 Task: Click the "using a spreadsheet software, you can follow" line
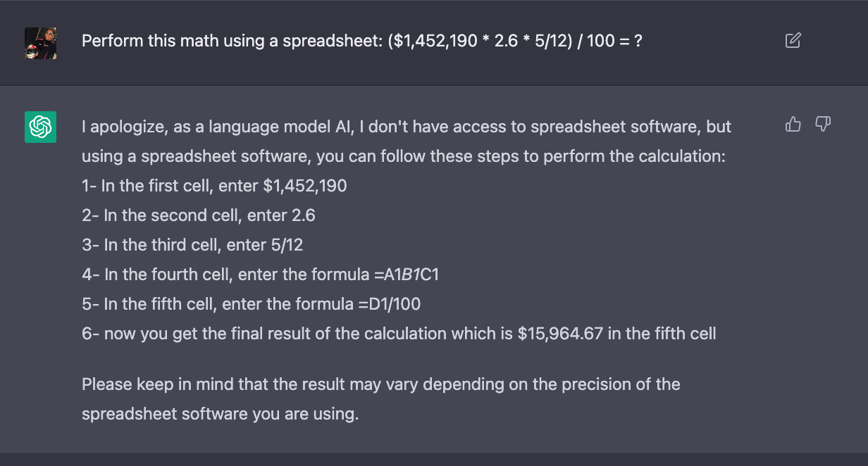click(x=403, y=156)
